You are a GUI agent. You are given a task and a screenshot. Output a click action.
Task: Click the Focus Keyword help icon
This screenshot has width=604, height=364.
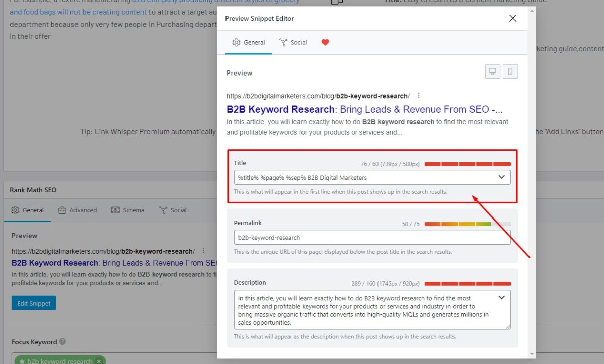coord(62,342)
